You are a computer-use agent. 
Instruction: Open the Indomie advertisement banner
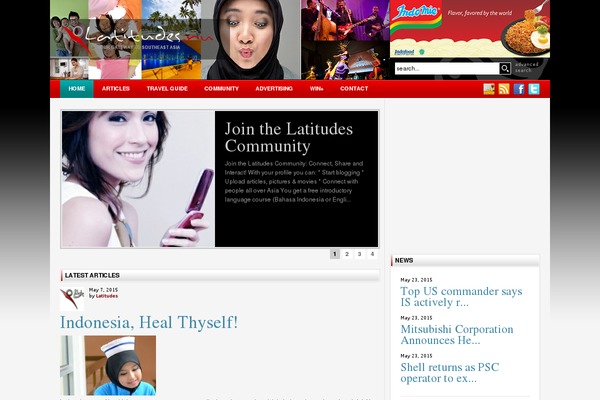point(469,30)
